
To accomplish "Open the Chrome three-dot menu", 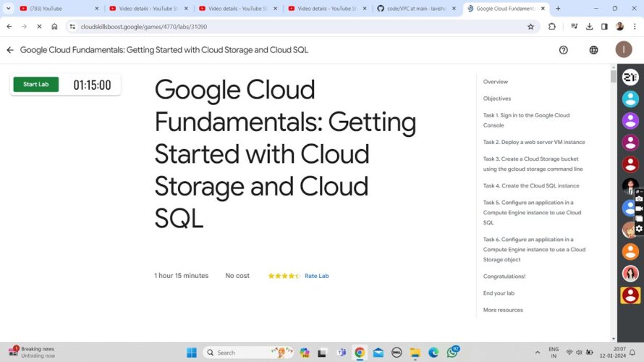I will point(635,27).
